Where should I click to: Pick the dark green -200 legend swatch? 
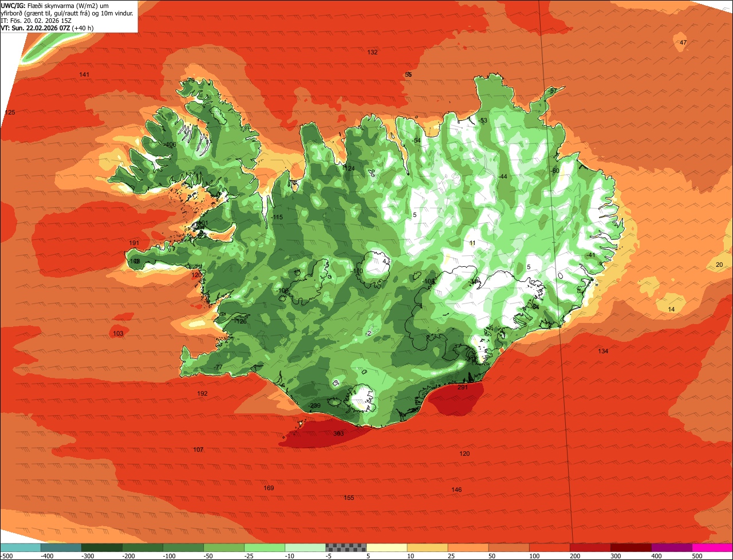(x=143, y=547)
